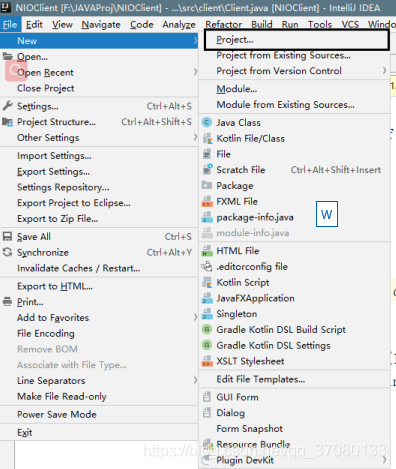This screenshot has width=396, height=469.
Task: Click the HTML File icon
Action: tap(207, 251)
